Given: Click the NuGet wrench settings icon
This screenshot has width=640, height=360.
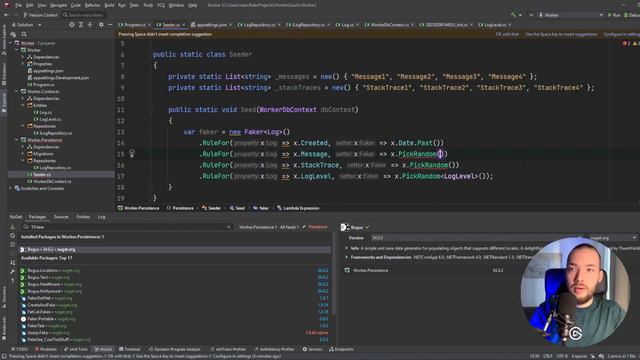Looking at the screenshot, I should click(13, 271).
